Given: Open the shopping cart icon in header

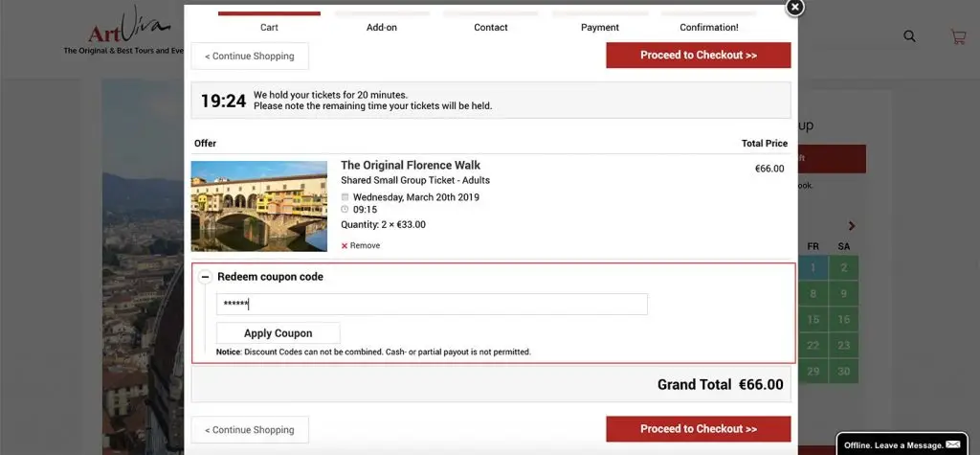Looking at the screenshot, I should tap(958, 37).
